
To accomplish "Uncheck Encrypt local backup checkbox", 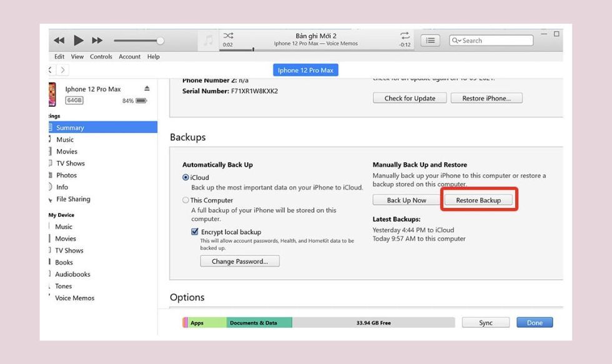I will point(195,232).
